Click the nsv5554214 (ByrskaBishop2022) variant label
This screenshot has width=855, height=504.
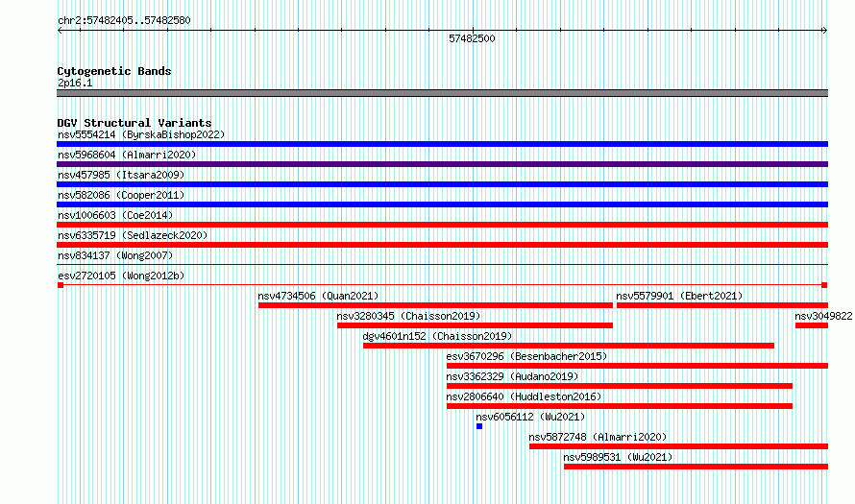[x=141, y=134]
